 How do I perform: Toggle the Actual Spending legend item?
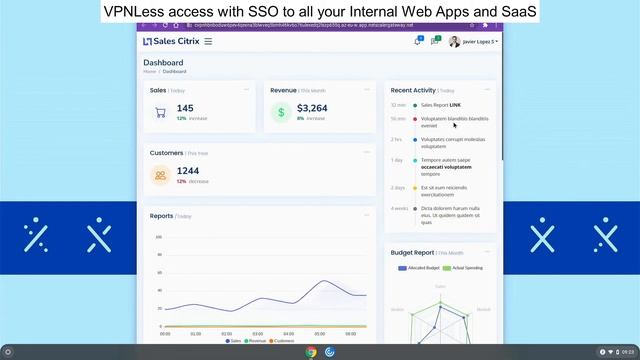(463, 268)
